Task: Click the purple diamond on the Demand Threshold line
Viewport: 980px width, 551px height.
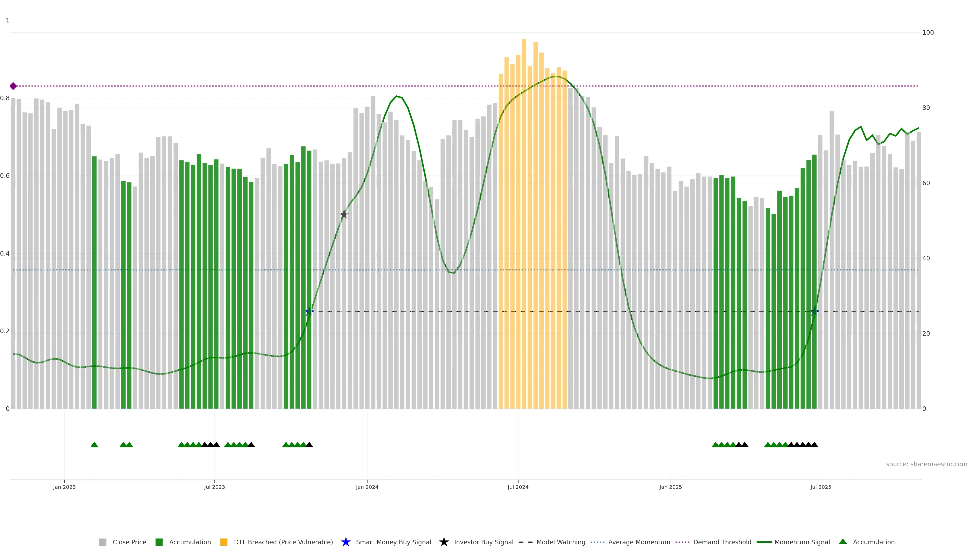Action: point(13,86)
